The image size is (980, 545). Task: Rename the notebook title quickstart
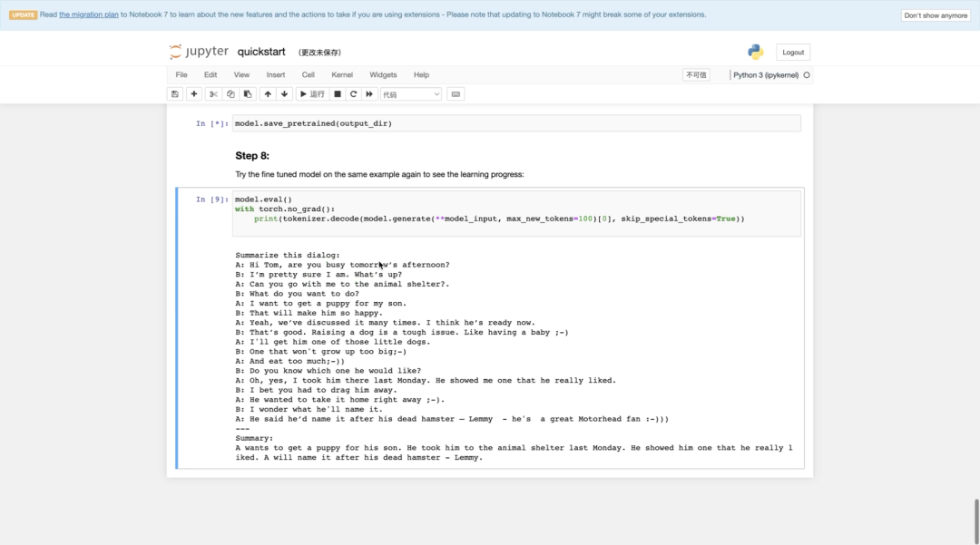(261, 52)
